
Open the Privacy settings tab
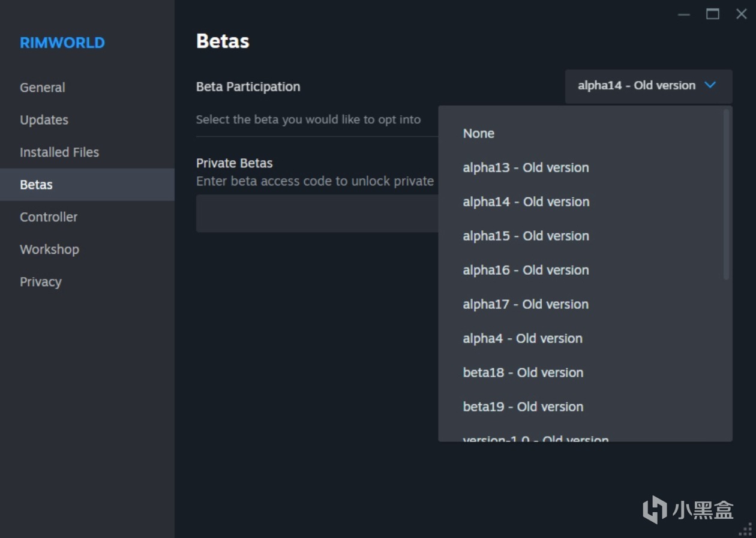87,282
